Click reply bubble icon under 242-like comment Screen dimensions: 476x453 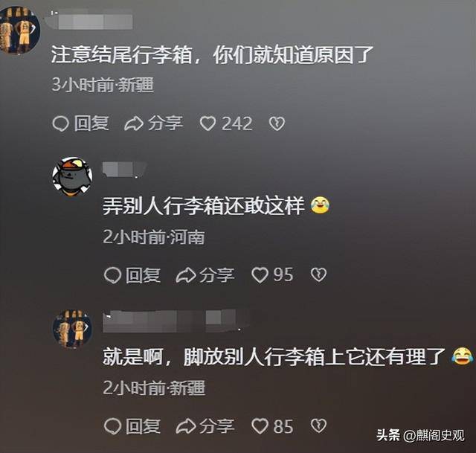(x=60, y=124)
